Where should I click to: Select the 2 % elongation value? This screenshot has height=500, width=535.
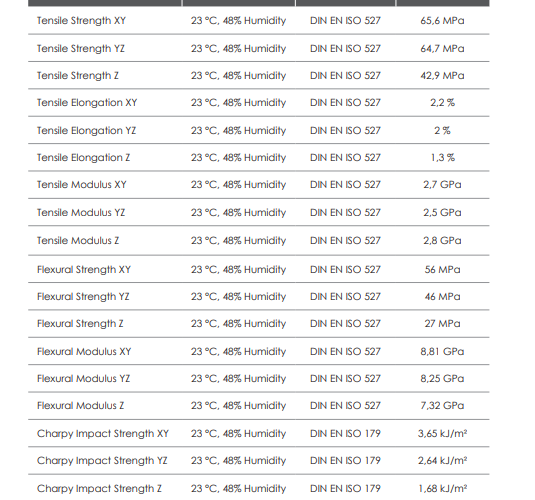(442, 131)
